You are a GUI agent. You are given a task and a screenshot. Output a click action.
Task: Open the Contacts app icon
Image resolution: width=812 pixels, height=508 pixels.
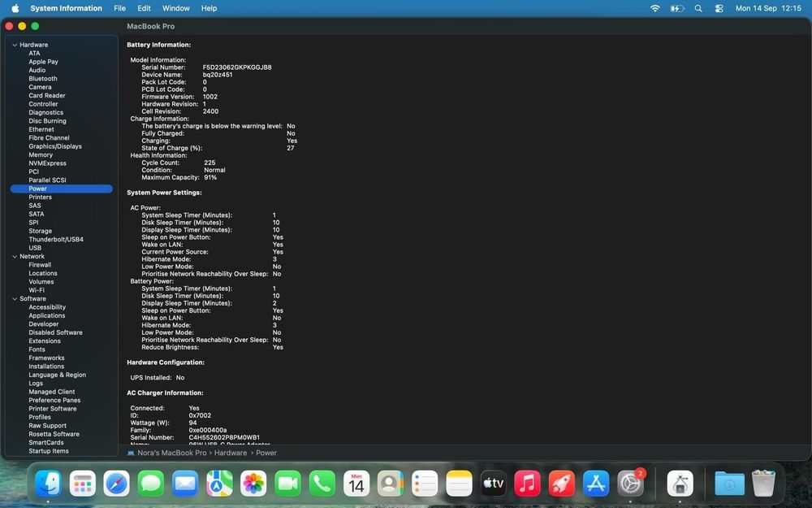click(391, 483)
